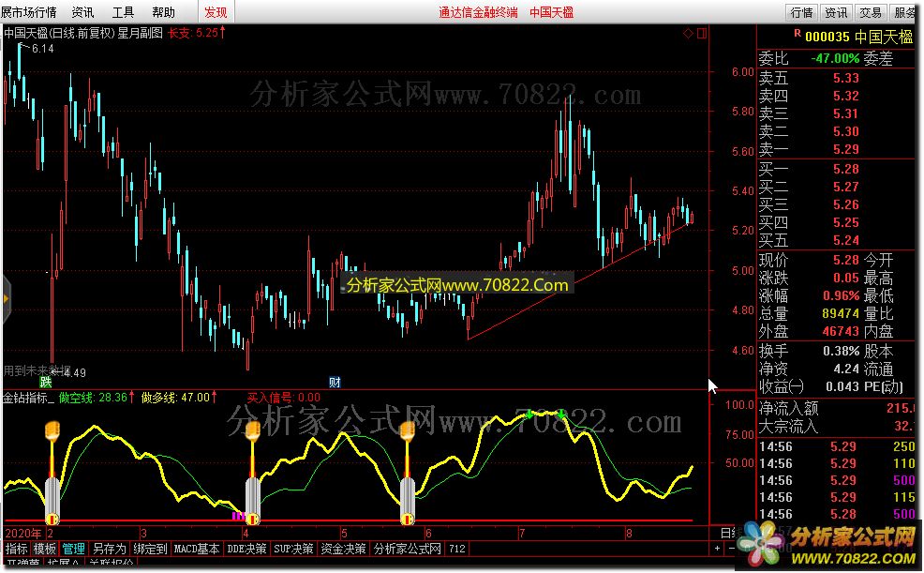Click the 另存为 tab

109,549
